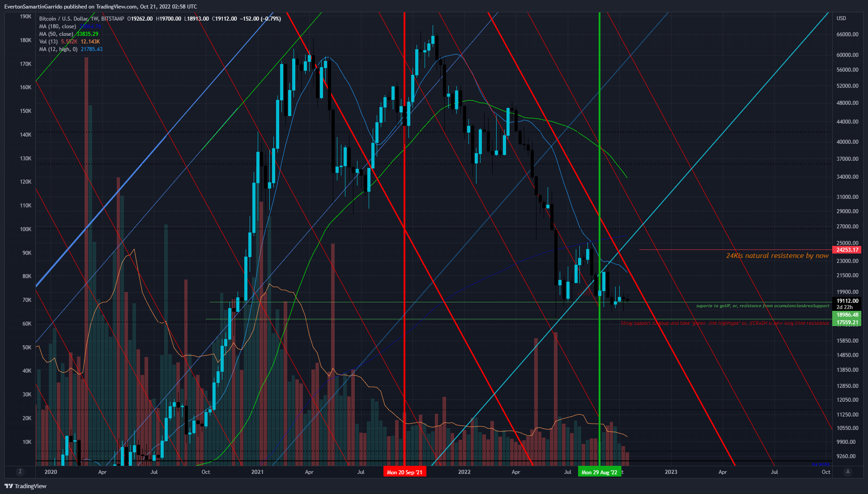
Task: Click the 'suporte to goUP' green annotation
Action: (762, 306)
